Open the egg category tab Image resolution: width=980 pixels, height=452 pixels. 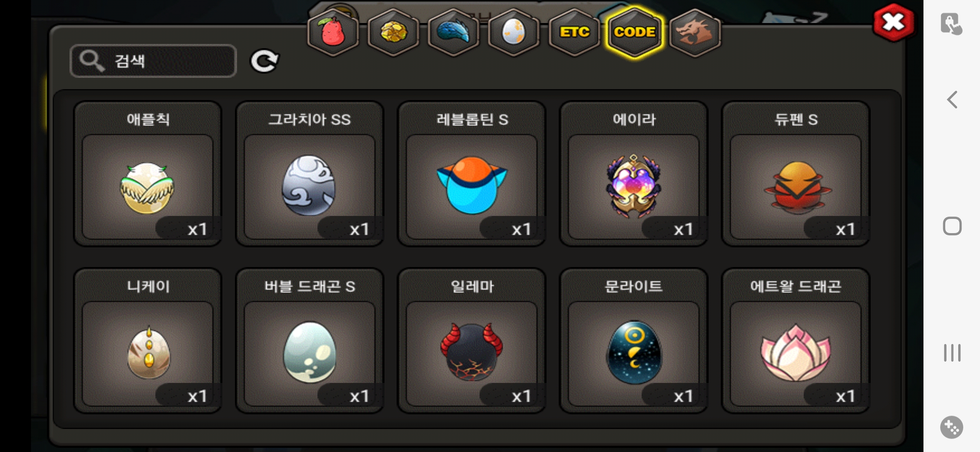[514, 32]
